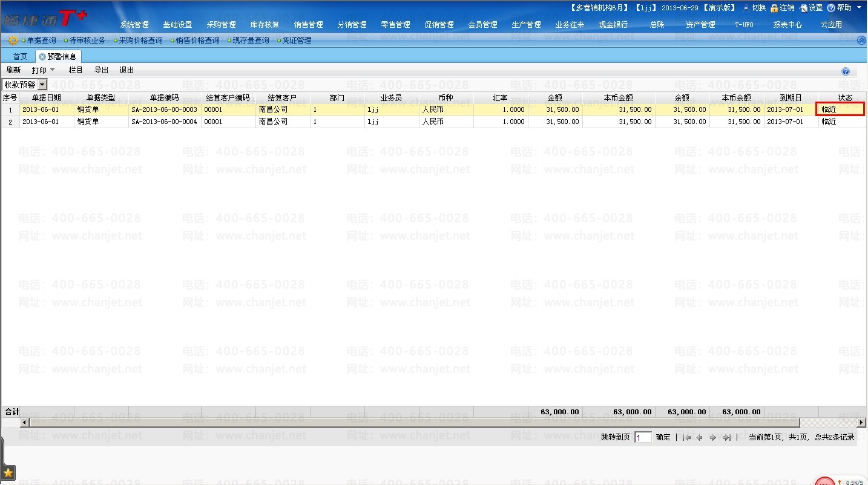Click the horizontal scrollbar left arrow

point(25,422)
